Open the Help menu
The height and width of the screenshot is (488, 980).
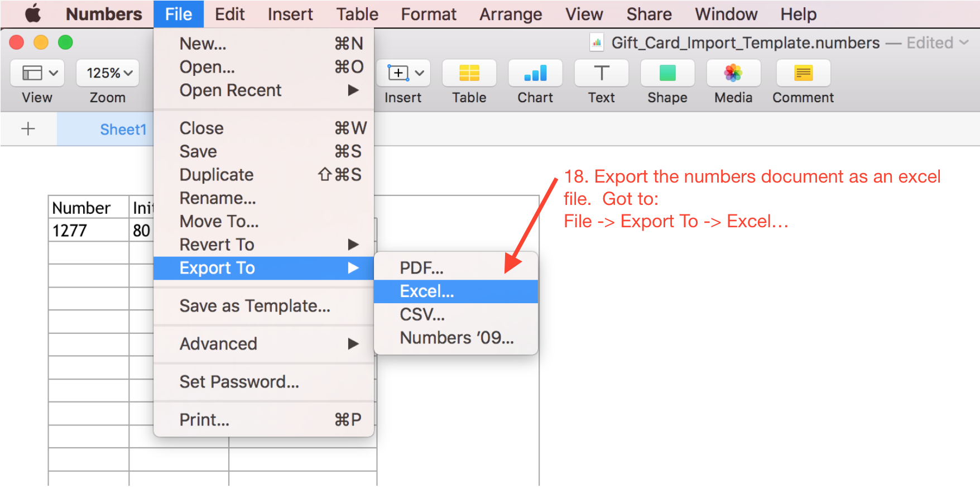coord(799,14)
